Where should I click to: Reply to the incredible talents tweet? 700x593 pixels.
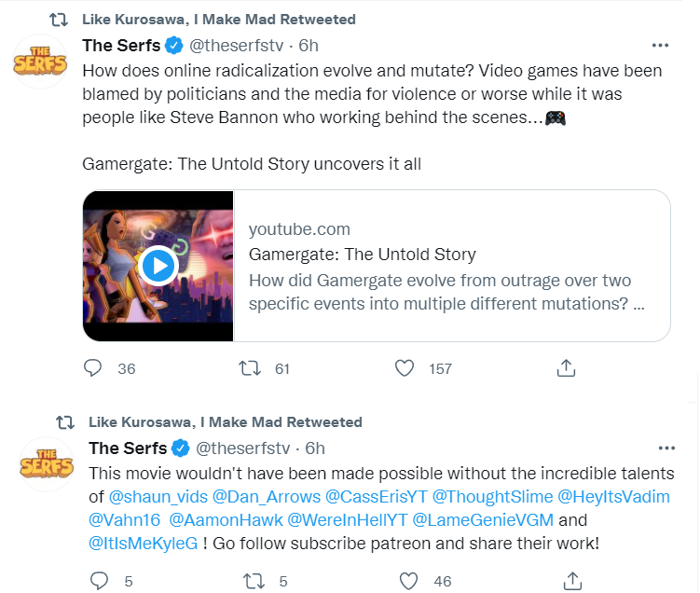point(99,581)
